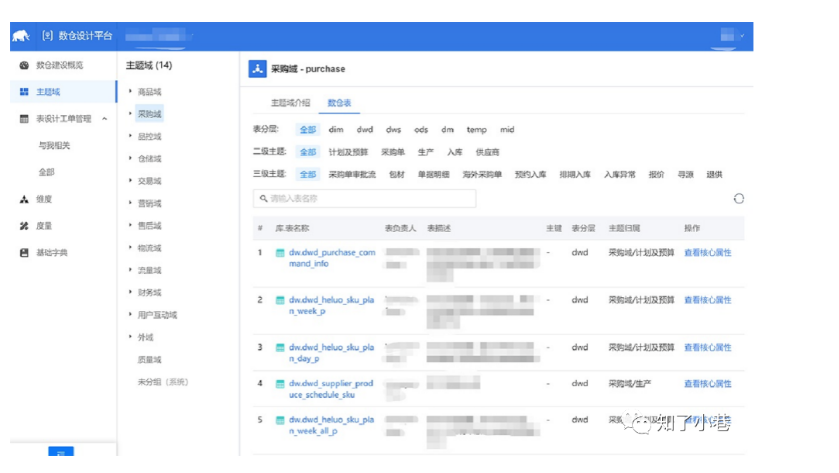
Task: Filter table layer by dim
Action: click(336, 129)
